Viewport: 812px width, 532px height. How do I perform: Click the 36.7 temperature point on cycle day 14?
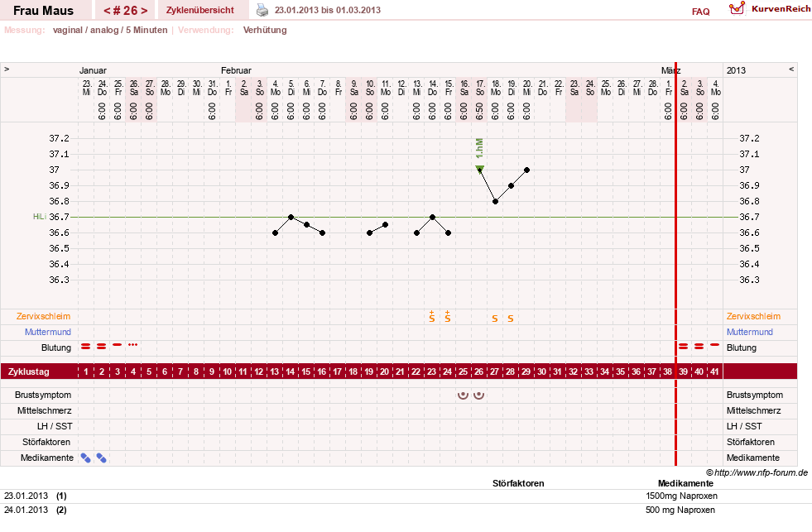coord(291,217)
